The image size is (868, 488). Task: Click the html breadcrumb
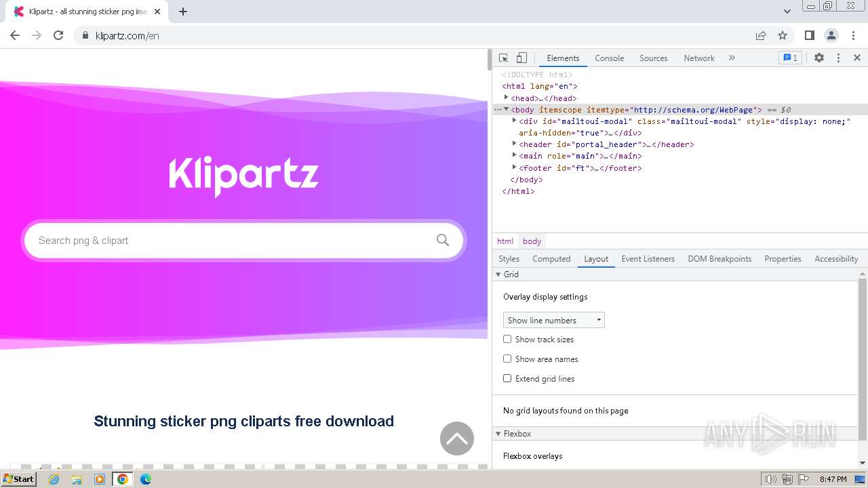coord(505,241)
